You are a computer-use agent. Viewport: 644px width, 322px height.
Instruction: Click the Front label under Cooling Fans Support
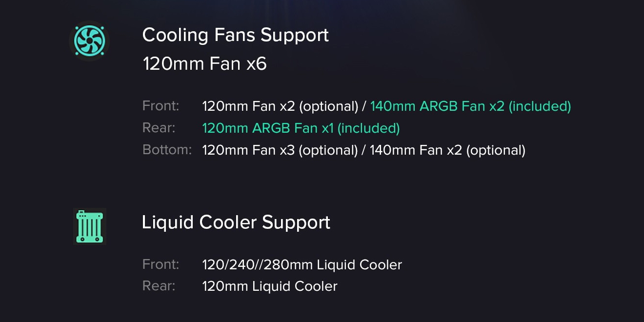[x=161, y=106]
